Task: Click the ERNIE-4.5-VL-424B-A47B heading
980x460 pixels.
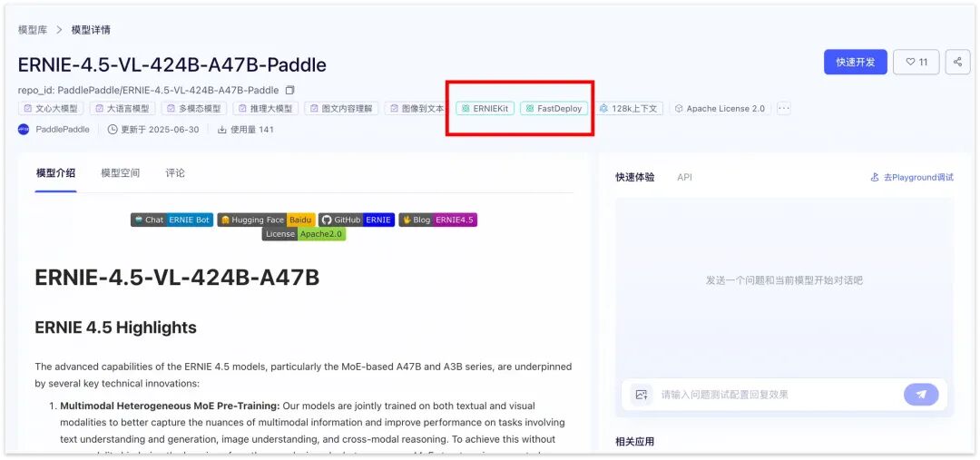Action: tap(177, 279)
